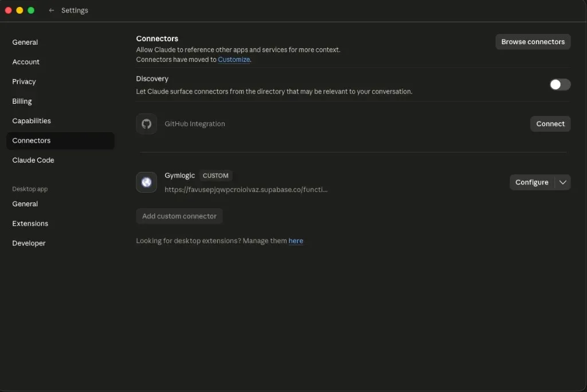Toggle the Discovery switch on
587x392 pixels.
click(x=559, y=85)
